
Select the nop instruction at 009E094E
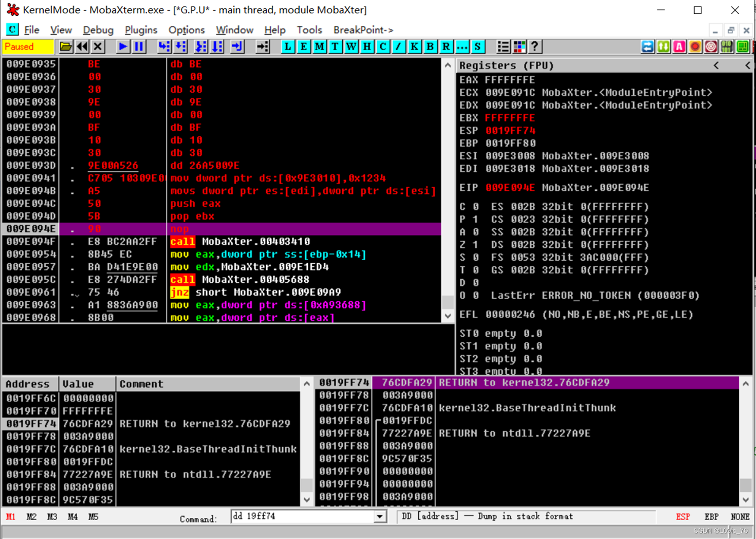click(x=222, y=229)
